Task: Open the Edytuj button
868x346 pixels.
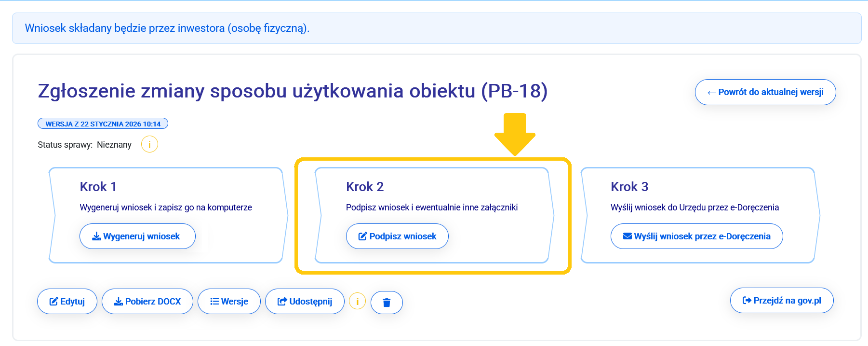Action: (67, 302)
